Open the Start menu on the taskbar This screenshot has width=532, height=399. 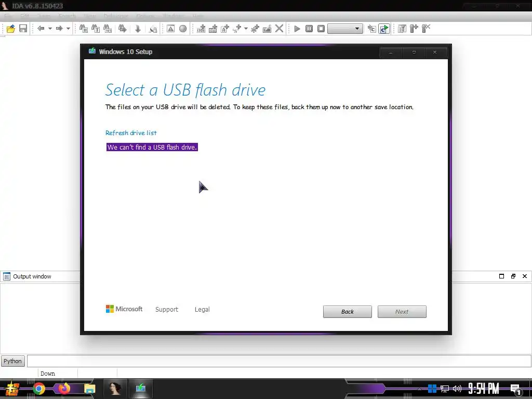[x=12, y=389]
